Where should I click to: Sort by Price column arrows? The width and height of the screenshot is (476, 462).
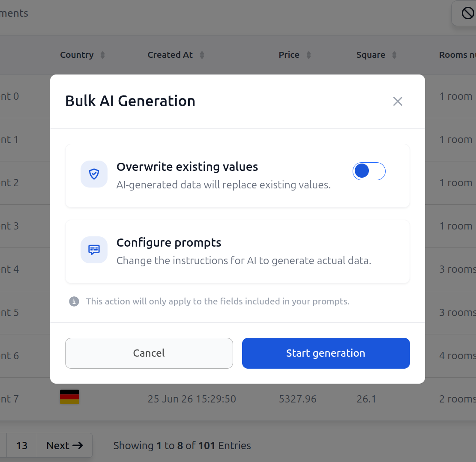(x=308, y=55)
